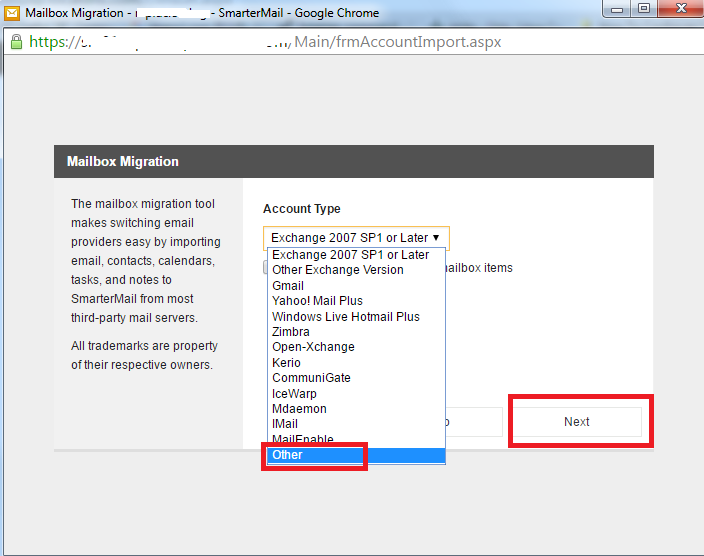704x556 pixels.
Task: Click the SmarterMail envelope title icon
Action: [x=12, y=13]
